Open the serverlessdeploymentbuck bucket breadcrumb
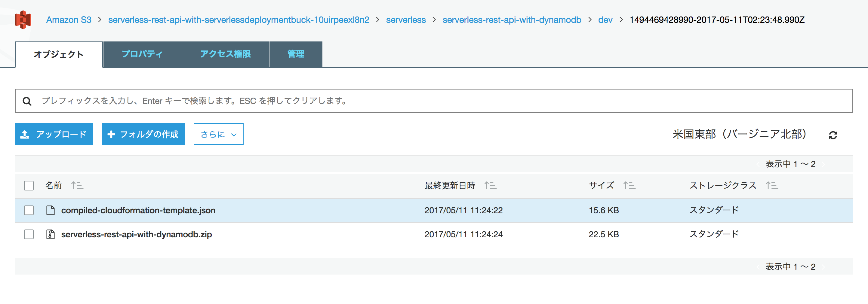The width and height of the screenshot is (868, 304). 239,20
